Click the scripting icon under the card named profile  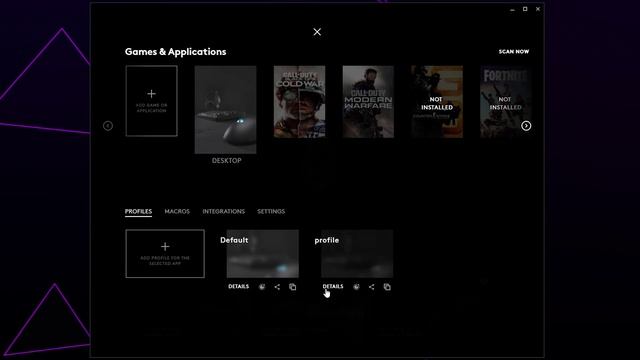(356, 287)
